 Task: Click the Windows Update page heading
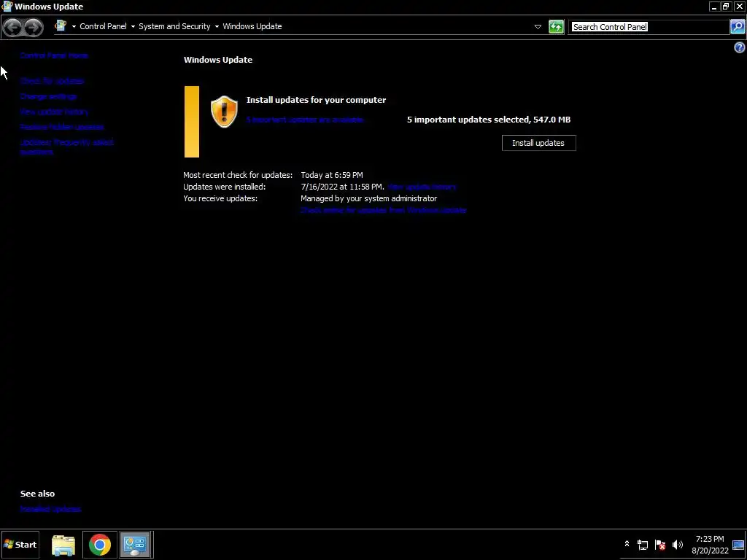pos(218,60)
